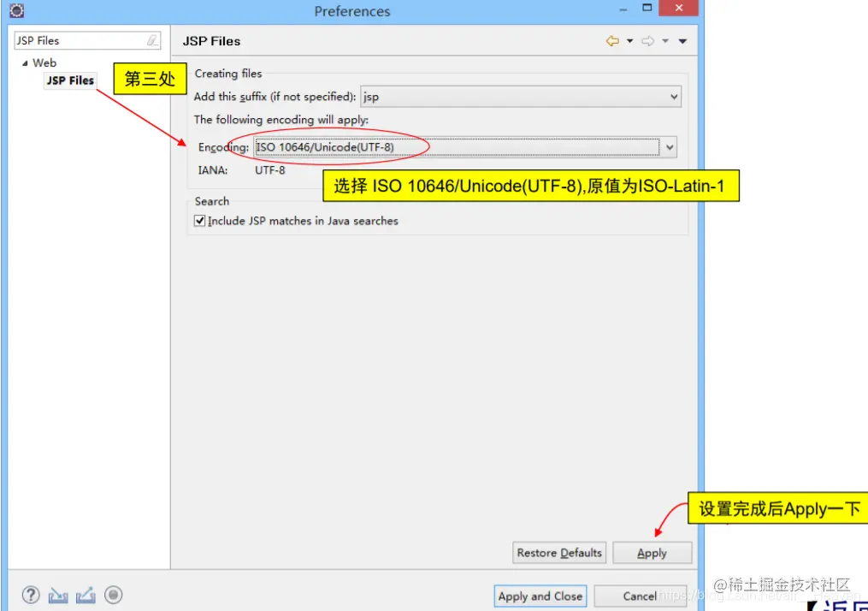Open the Encoding combo box arrow
This screenshot has height=611, width=868.
click(x=670, y=147)
